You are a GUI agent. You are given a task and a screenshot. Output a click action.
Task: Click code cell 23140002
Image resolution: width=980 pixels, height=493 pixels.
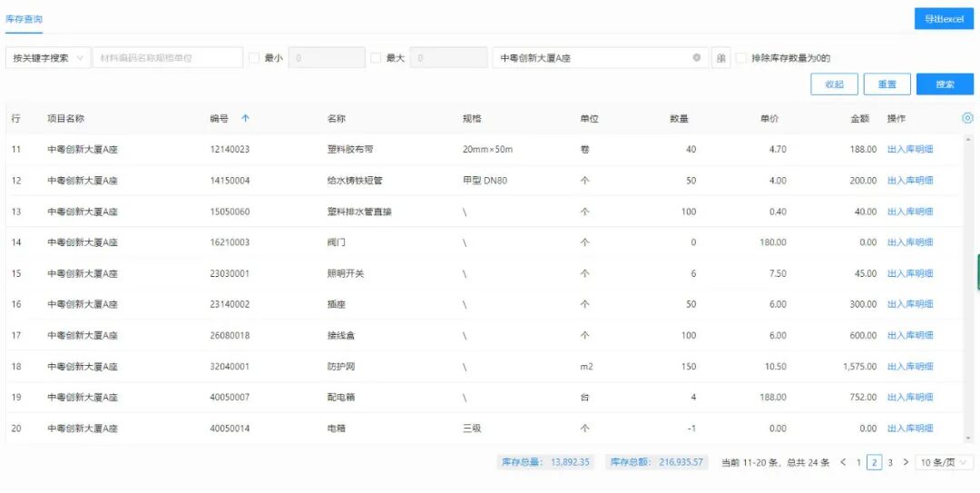click(x=230, y=305)
